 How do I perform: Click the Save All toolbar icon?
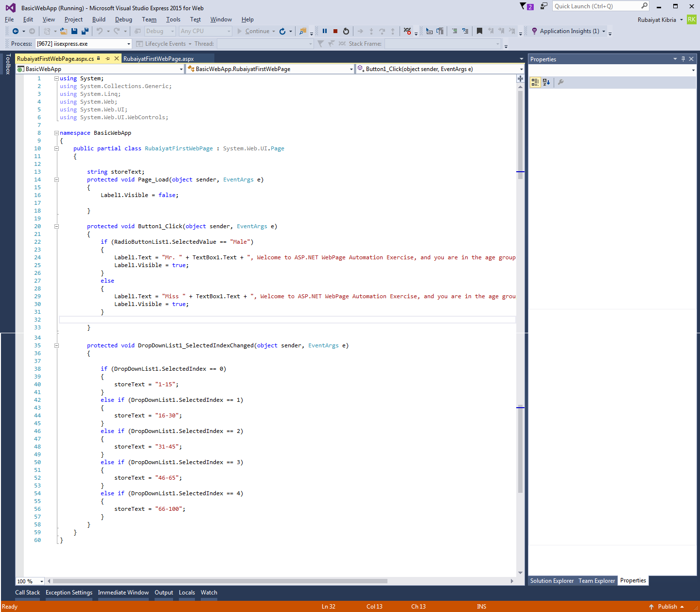[x=85, y=31]
